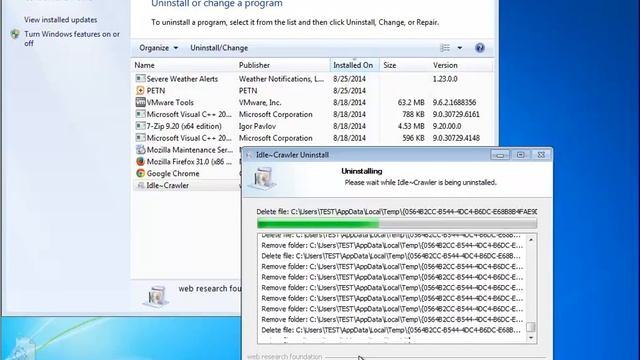Click version 1.23.0.0 cell
Screen dimensions: 640x360
[445, 79]
